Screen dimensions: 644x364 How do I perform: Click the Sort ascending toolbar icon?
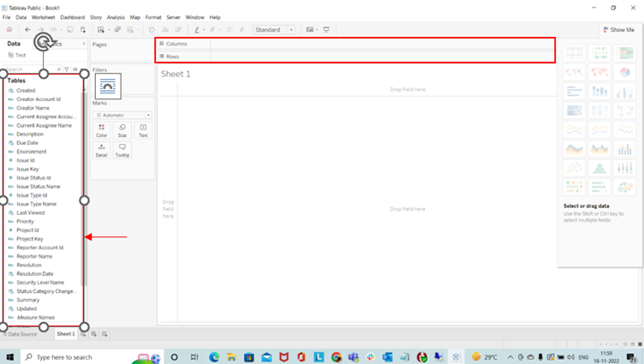[x=165, y=30]
